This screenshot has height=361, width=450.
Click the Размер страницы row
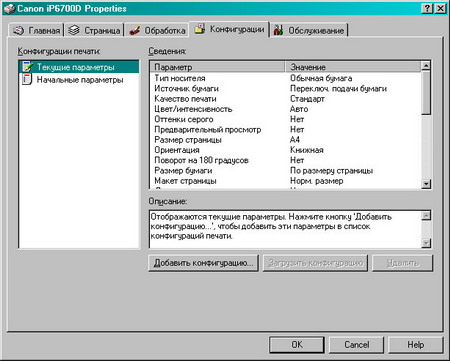coord(286,140)
